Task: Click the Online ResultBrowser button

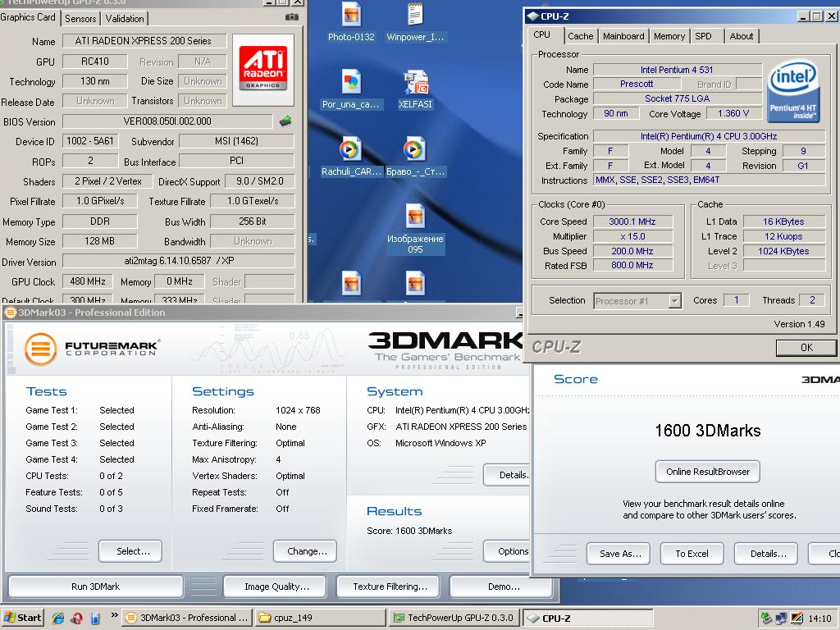Action: [x=708, y=472]
